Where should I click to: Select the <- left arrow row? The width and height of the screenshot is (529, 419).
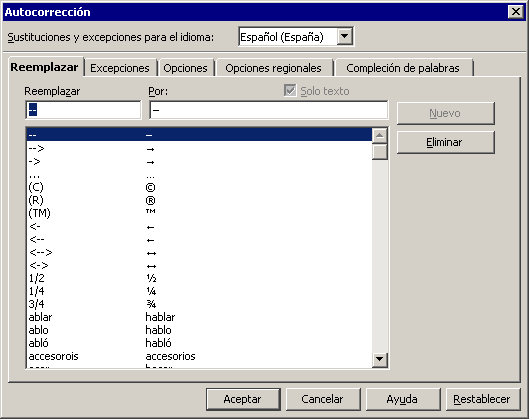[199, 226]
